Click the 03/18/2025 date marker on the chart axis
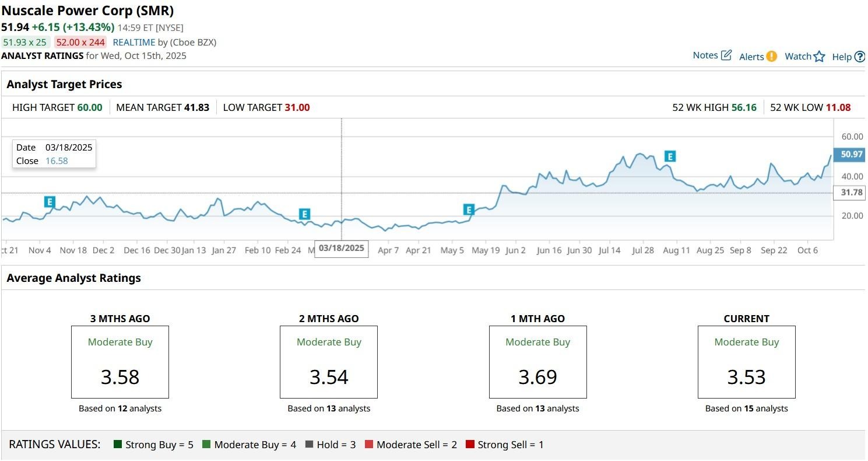This screenshot has width=868, height=461. point(342,248)
